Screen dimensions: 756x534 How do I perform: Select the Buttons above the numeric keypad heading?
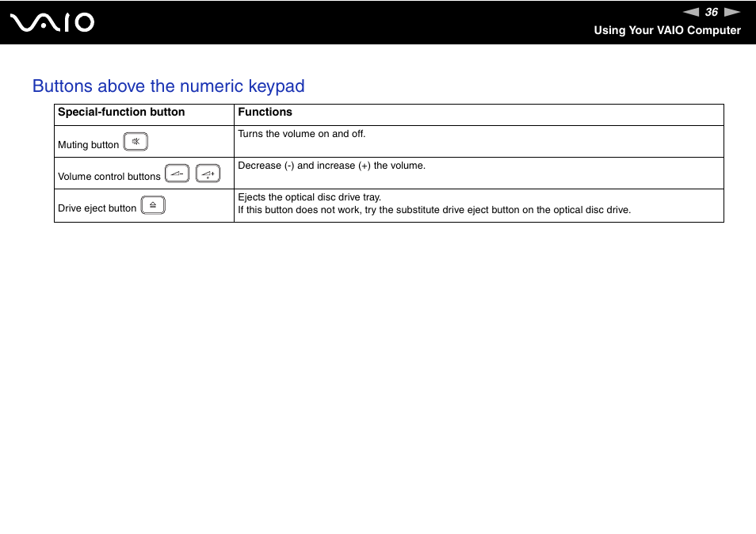168,86
